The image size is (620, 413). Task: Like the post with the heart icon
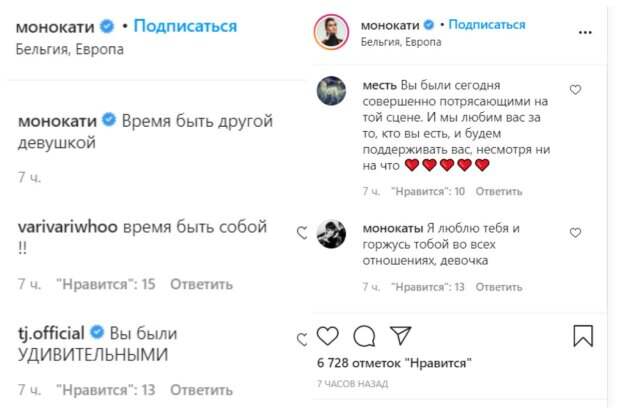point(326,335)
